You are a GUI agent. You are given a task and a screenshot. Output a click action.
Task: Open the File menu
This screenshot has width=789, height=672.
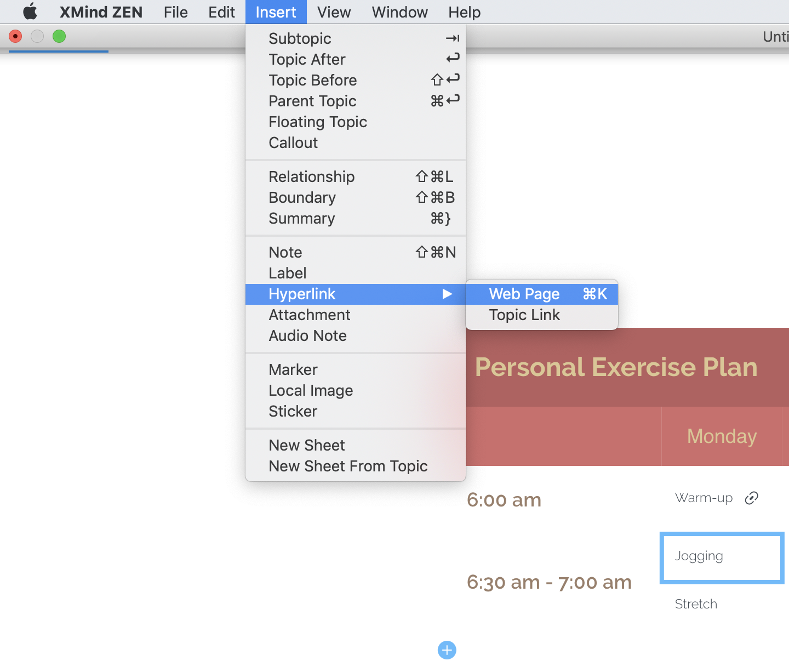click(175, 12)
